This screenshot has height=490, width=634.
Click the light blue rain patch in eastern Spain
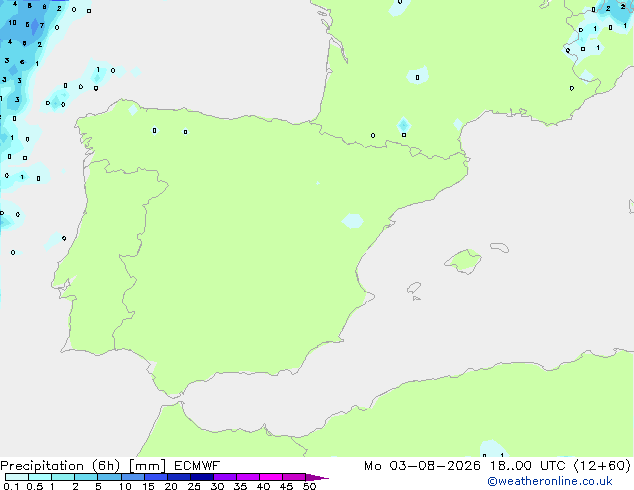pos(353,221)
